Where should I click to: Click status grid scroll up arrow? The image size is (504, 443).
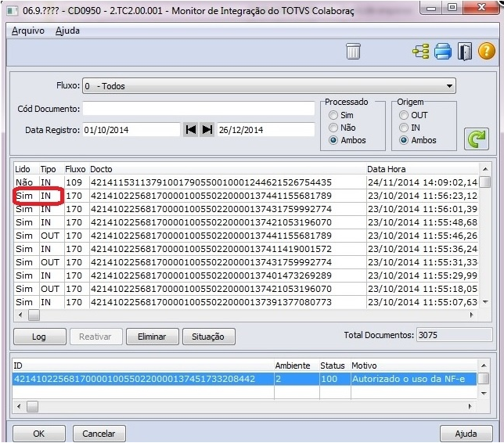(484, 366)
